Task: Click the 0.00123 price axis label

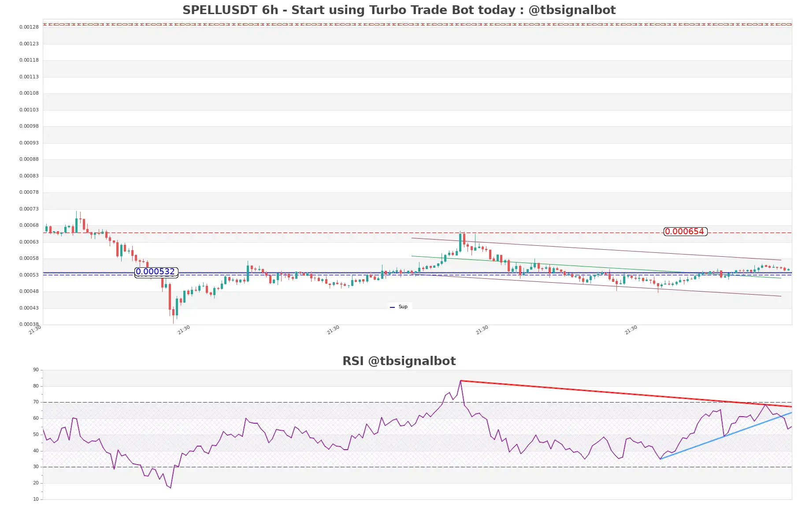Action: [29, 44]
